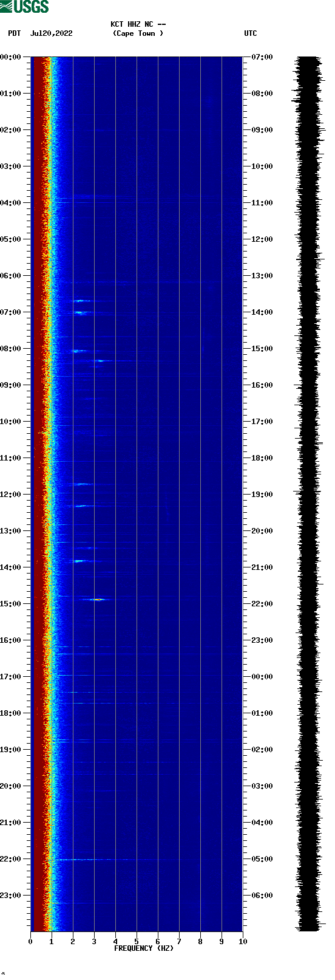Viewport: 335px width, 980px height.
Task: Click the 22:00 UTC time label
Action: click(x=262, y=604)
